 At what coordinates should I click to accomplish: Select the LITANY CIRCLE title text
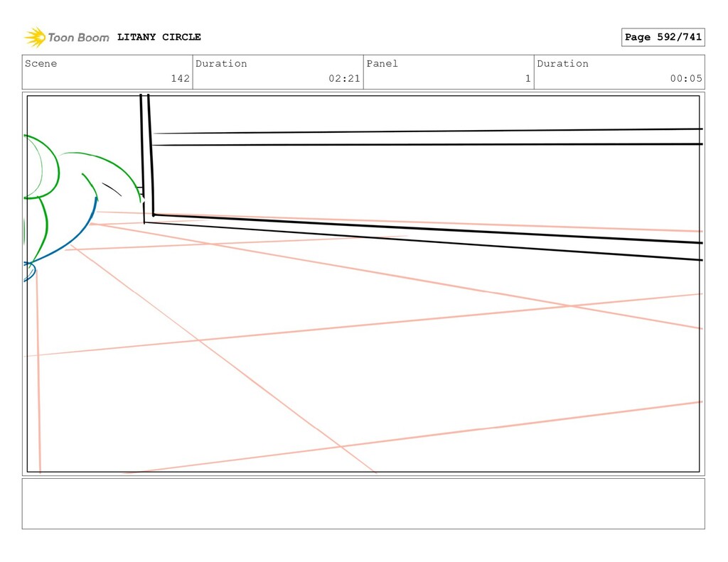point(159,37)
